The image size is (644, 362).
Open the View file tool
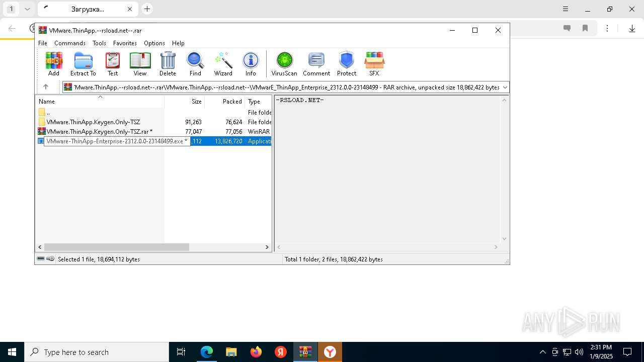pos(140,64)
